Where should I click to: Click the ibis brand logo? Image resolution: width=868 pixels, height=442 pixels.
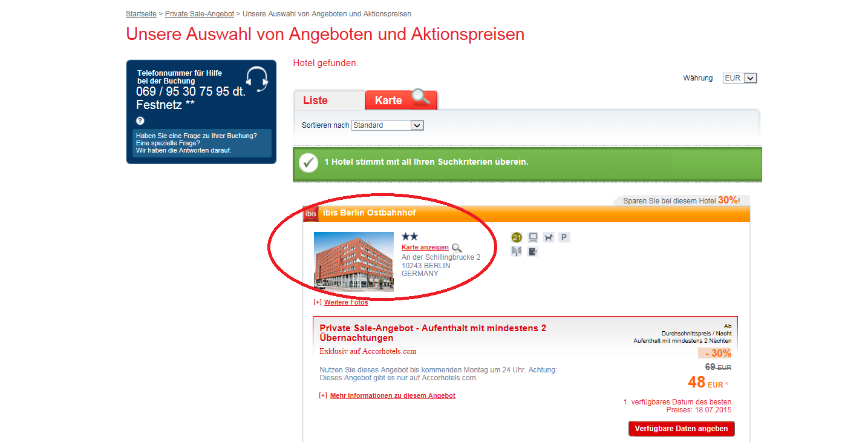pos(311,214)
